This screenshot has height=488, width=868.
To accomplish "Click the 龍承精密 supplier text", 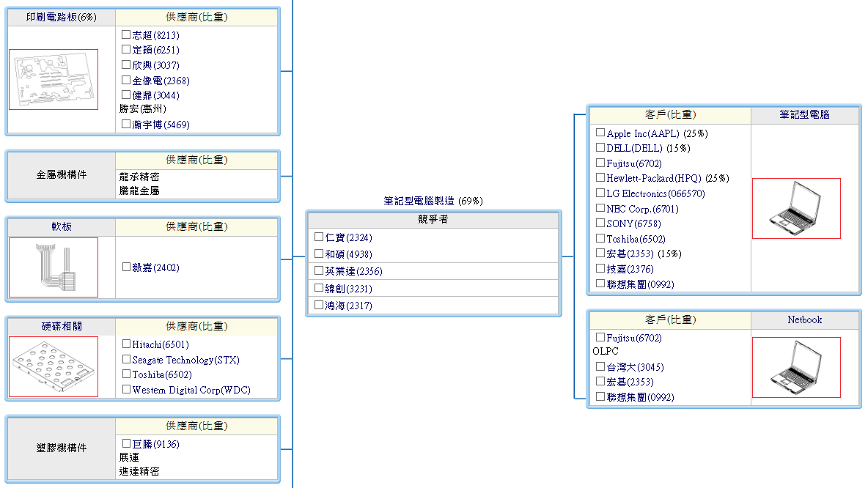I will 139,177.
